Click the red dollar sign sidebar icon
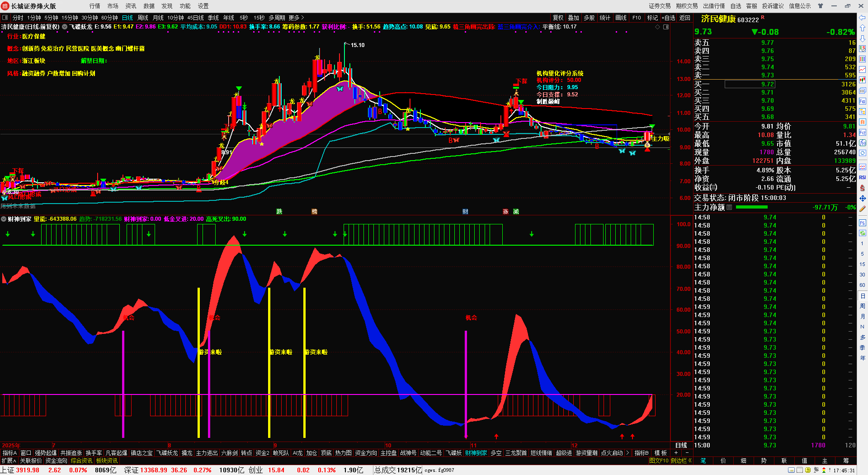The height and width of the screenshot is (475, 868). point(863,188)
